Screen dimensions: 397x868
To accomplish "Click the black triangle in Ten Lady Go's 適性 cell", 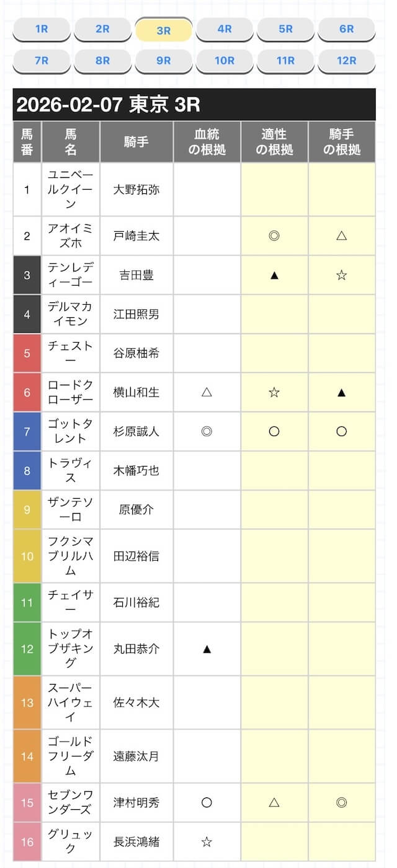I will (x=274, y=275).
